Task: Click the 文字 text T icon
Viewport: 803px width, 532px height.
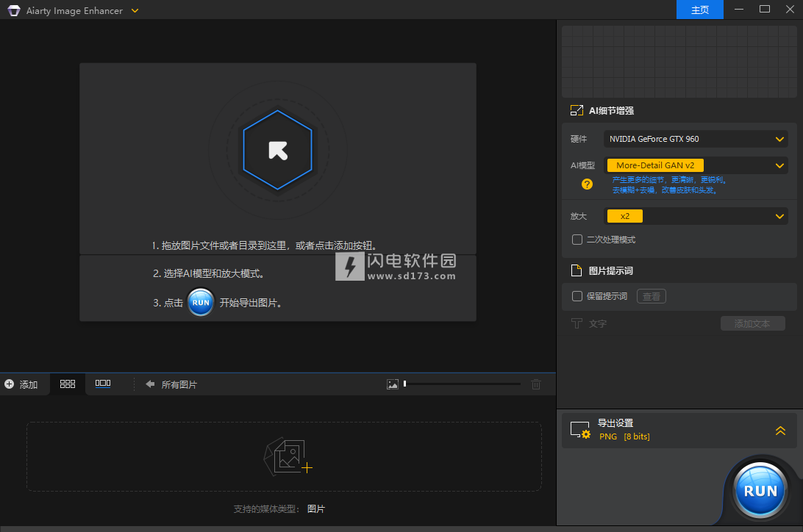Action: coord(577,323)
